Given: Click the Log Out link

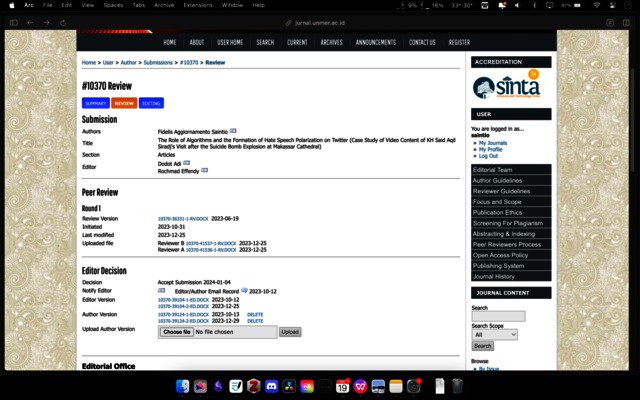Looking at the screenshot, I should [x=488, y=156].
